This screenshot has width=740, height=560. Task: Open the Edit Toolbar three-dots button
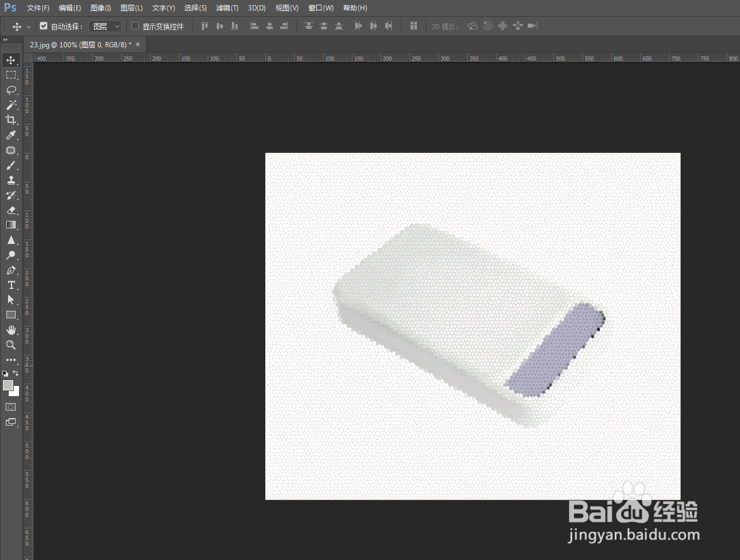11,360
